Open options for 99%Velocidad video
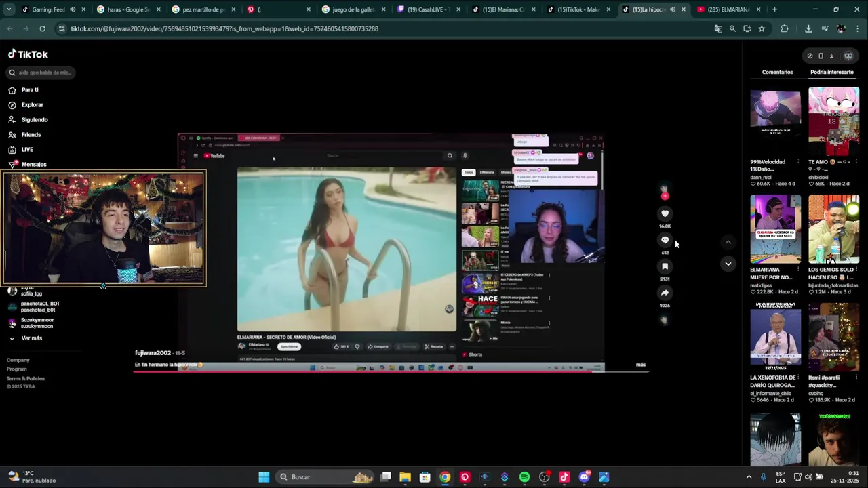Screen dimensions: 868x488 coord(798,162)
